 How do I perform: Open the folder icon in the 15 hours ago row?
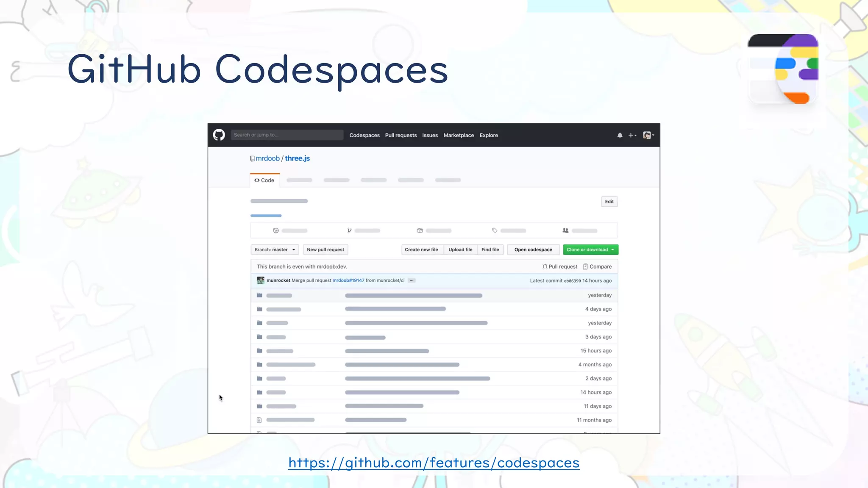coord(259,351)
